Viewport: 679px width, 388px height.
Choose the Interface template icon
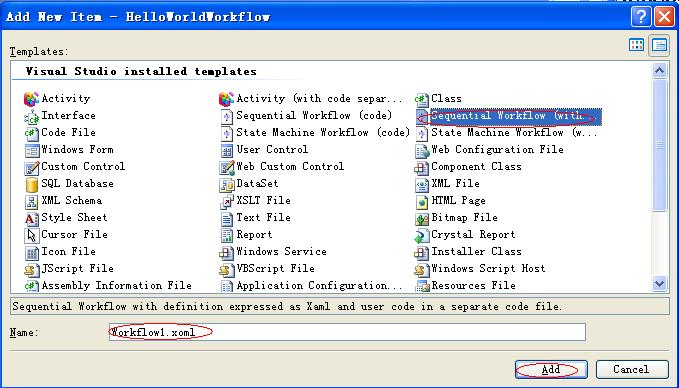31,116
